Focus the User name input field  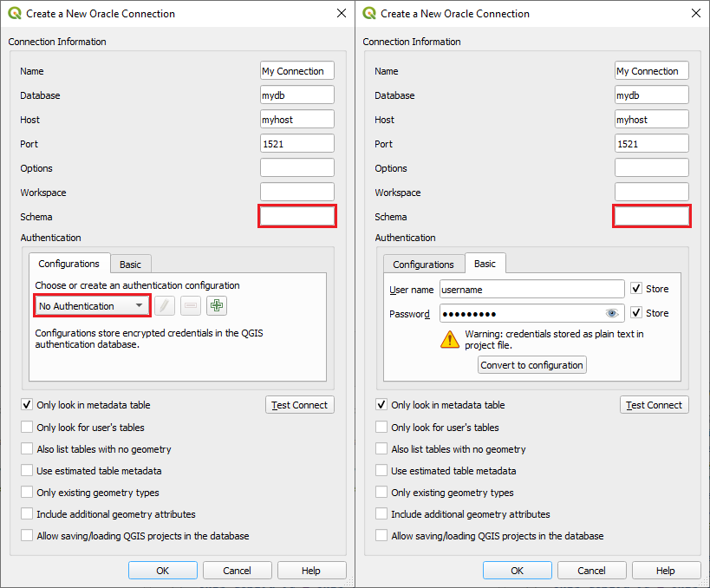click(531, 289)
